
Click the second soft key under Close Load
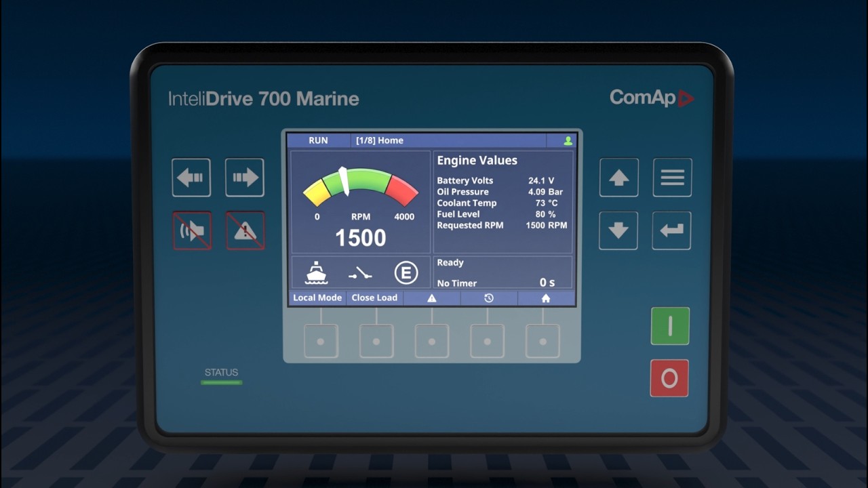tap(376, 341)
